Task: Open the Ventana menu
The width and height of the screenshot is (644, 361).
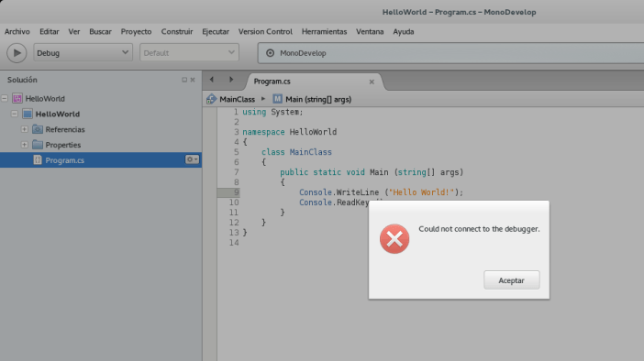Action: 370,31
